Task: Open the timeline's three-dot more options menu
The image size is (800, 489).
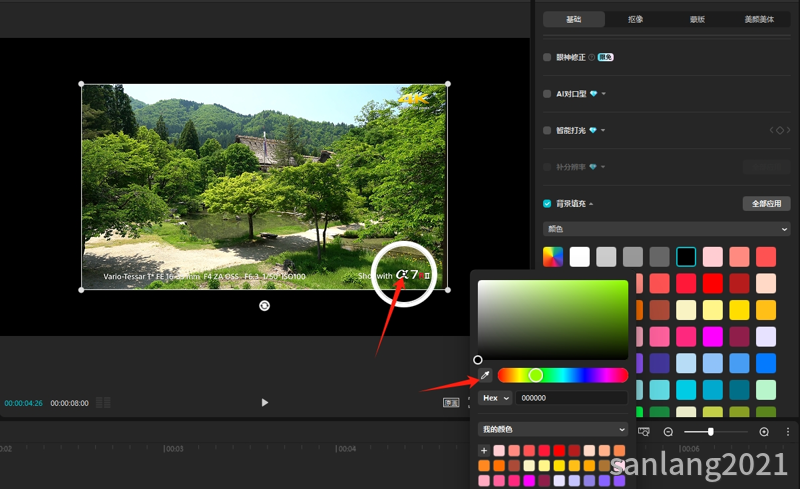Action: click(x=788, y=431)
